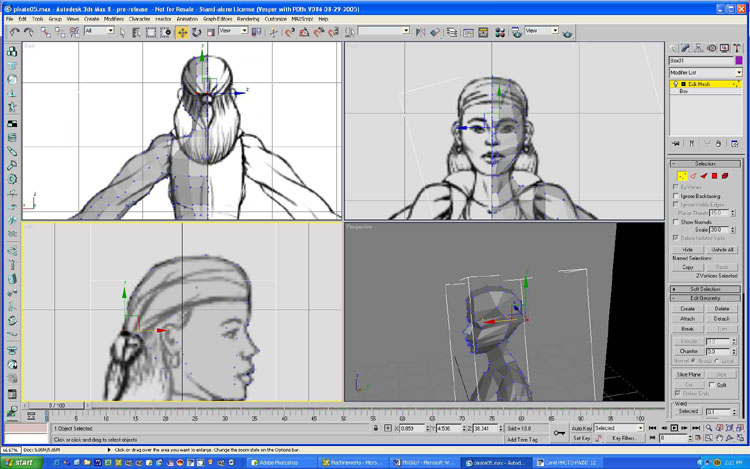Open the Modifiers menu
The width and height of the screenshot is (750, 469).
(x=114, y=18)
